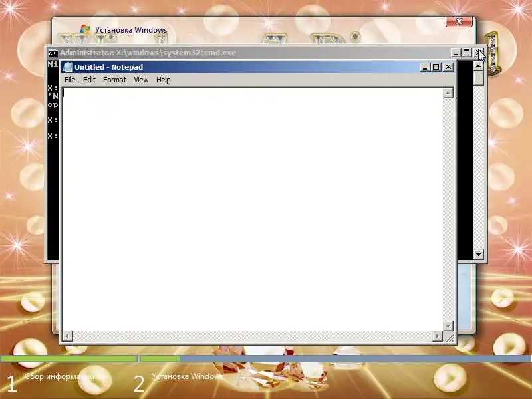The width and height of the screenshot is (532, 399).
Task: Open the Help menu in Notepad
Action: [x=163, y=80]
